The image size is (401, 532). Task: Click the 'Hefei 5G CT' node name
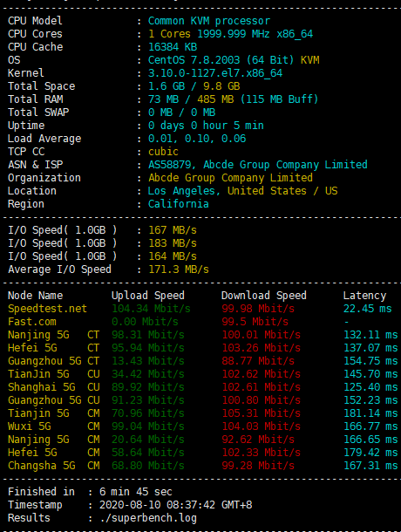[53, 348]
